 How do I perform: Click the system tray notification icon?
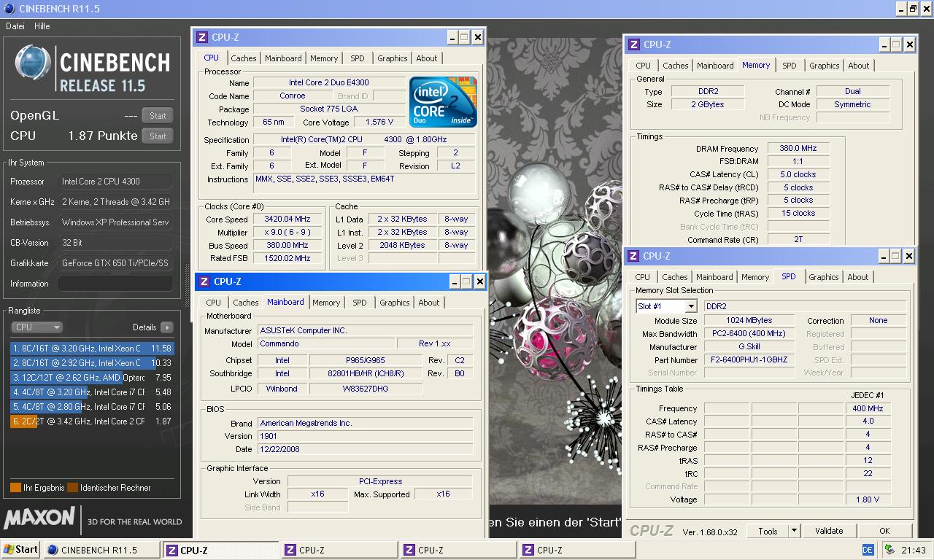[889, 550]
